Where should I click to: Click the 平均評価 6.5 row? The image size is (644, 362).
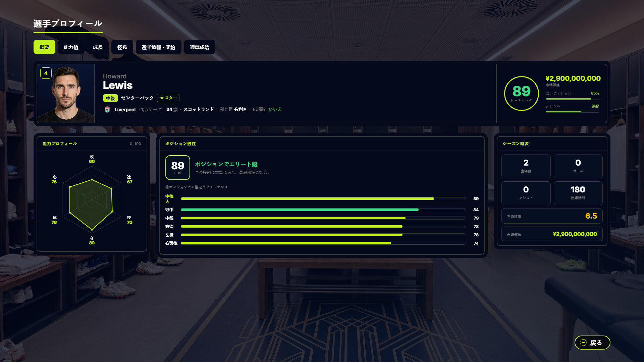click(552, 216)
